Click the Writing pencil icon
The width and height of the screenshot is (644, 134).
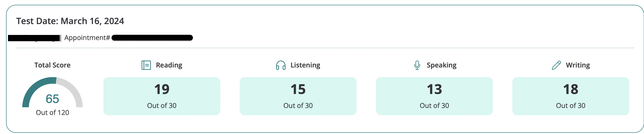click(x=556, y=65)
